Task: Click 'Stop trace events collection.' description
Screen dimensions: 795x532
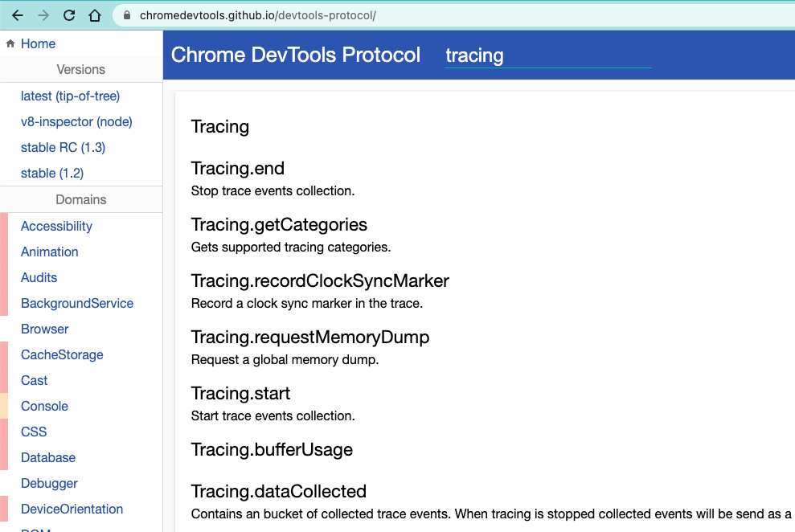Action: point(273,191)
